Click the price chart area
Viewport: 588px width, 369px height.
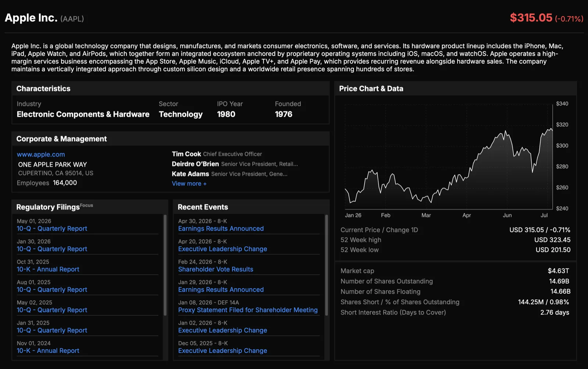[448, 157]
